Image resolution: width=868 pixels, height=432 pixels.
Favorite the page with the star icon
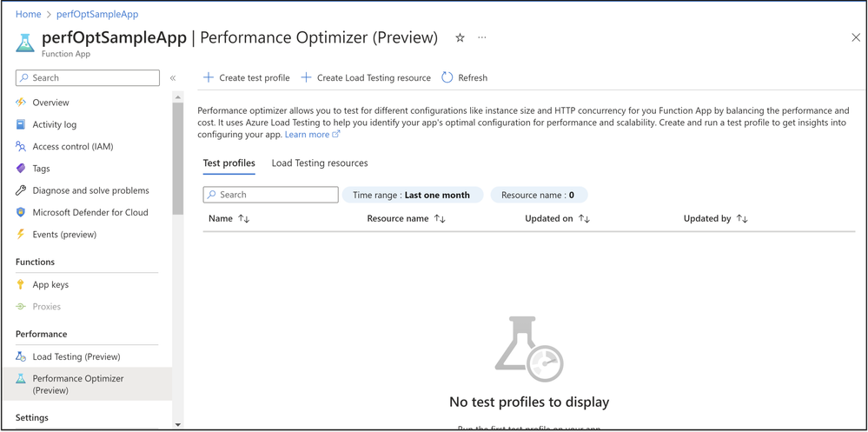click(460, 37)
